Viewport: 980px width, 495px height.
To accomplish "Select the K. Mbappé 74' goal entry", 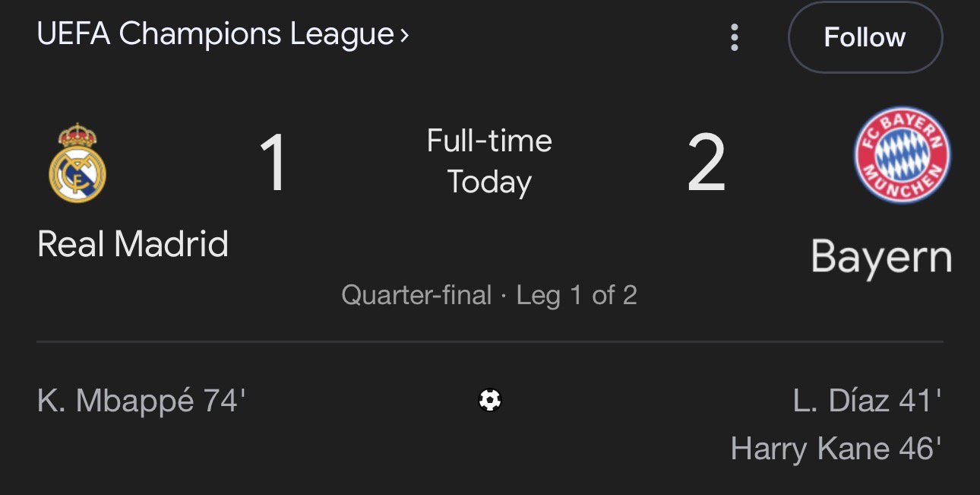I will point(141,401).
